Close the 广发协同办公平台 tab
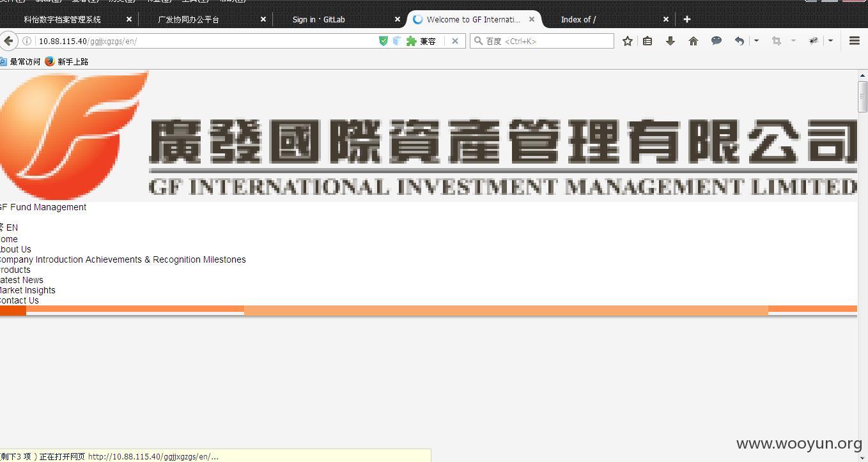868x462 pixels. [x=263, y=20]
